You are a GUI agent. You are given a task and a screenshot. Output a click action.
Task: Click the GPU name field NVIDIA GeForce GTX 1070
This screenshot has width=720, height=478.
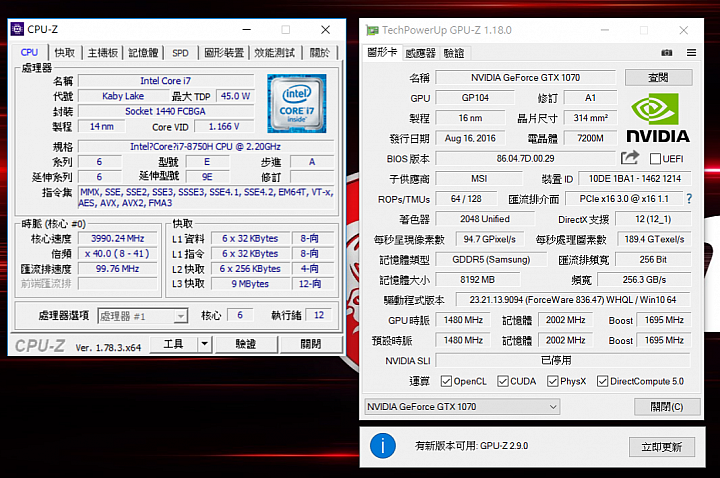(x=525, y=78)
